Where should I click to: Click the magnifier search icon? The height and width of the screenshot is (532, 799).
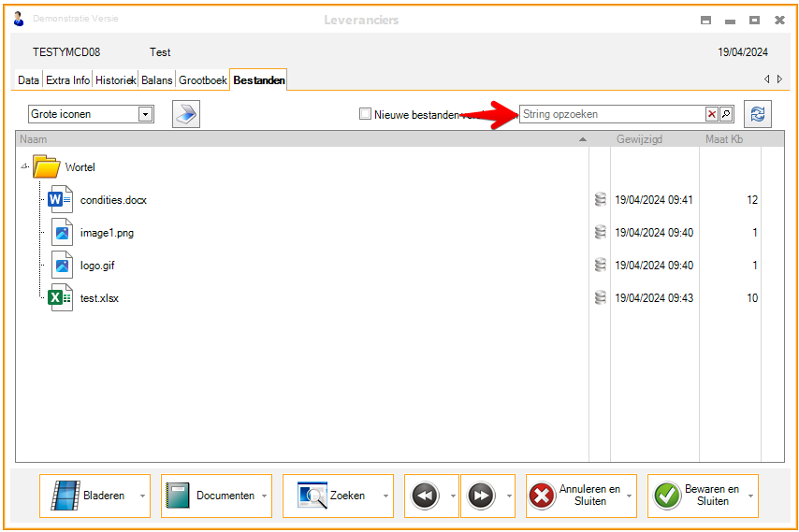726,114
